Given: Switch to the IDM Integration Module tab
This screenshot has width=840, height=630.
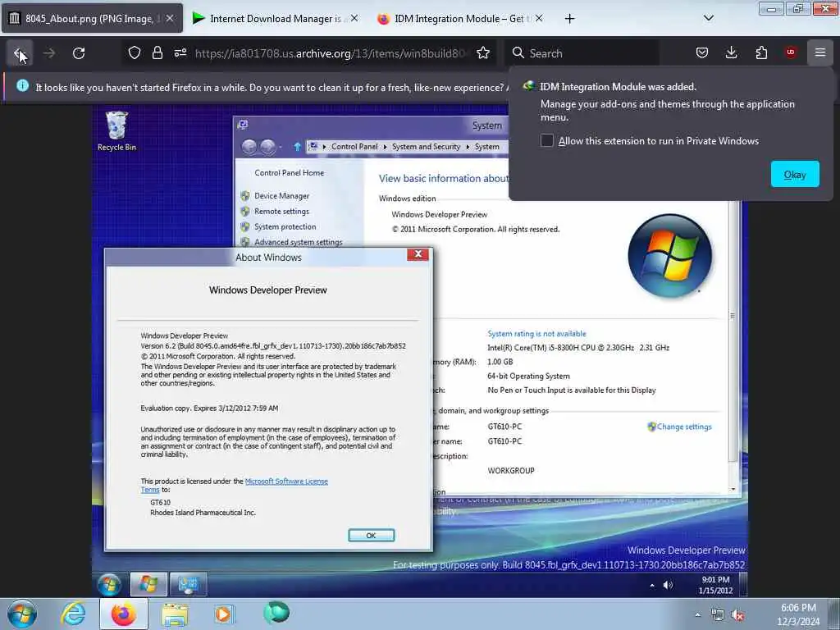Looking at the screenshot, I should pos(459,18).
